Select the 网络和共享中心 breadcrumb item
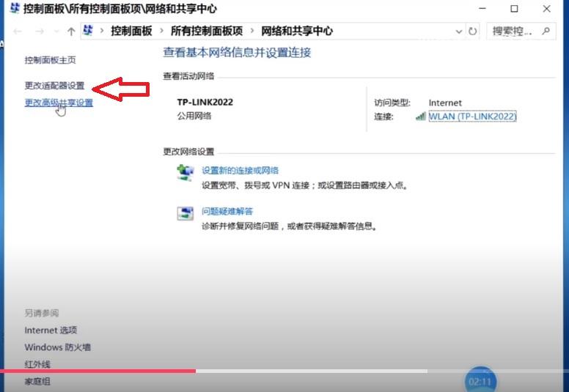This screenshot has height=392, width=569. [x=296, y=32]
